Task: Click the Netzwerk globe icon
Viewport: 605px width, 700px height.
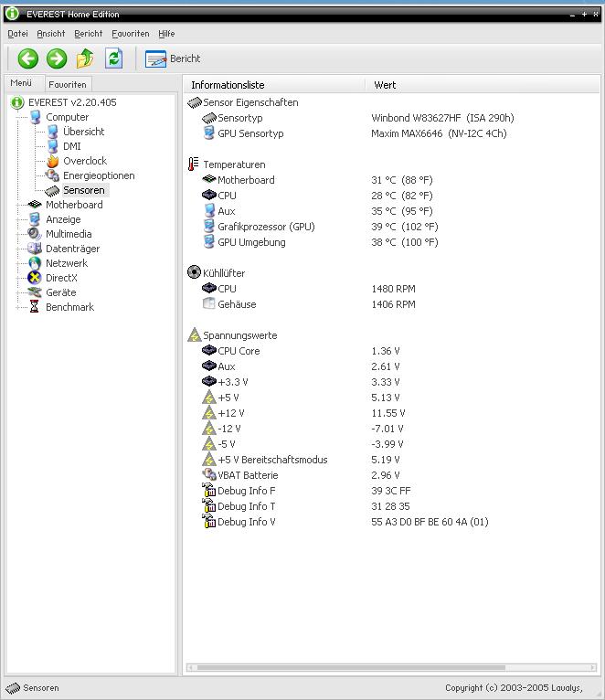Action: tap(35, 263)
